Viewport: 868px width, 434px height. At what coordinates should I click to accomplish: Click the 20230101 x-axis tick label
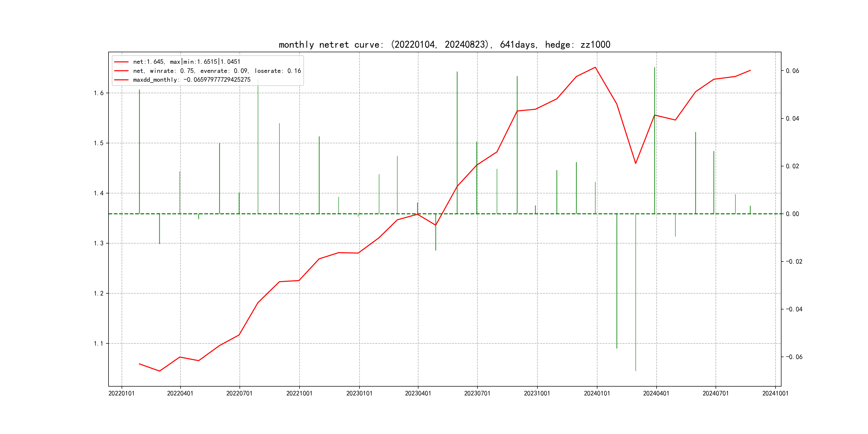359,393
